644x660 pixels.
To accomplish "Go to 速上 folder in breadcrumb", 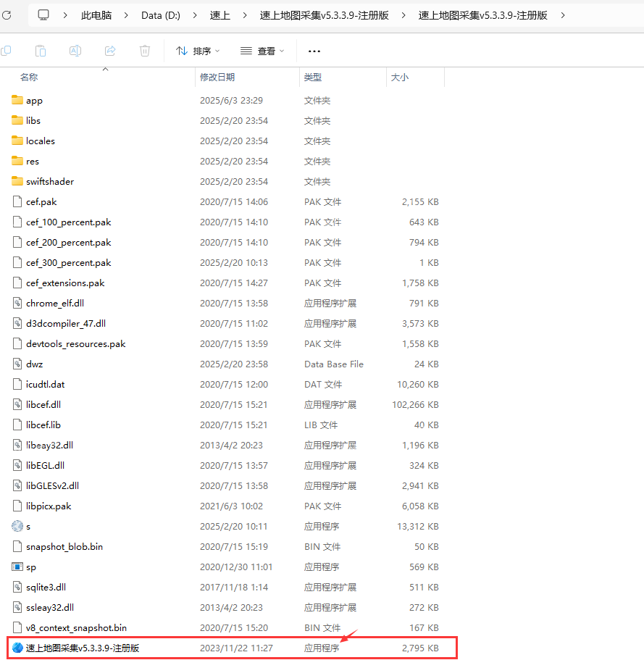I will [x=219, y=15].
